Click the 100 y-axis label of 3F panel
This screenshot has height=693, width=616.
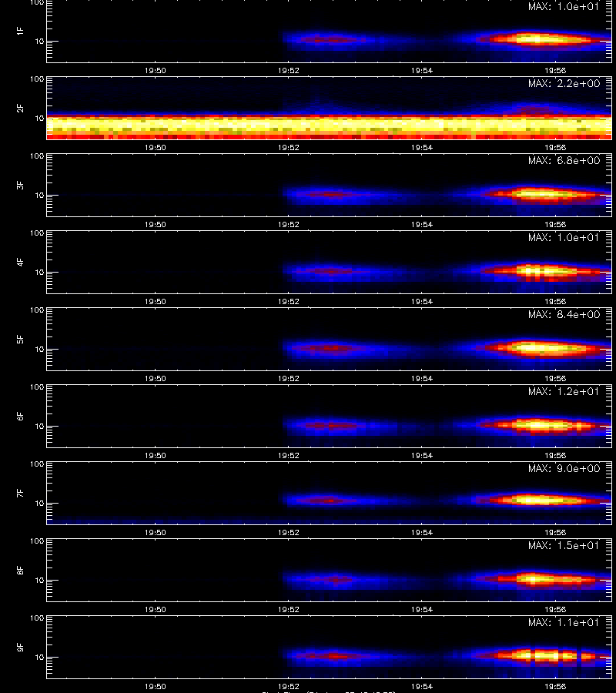click(x=37, y=156)
